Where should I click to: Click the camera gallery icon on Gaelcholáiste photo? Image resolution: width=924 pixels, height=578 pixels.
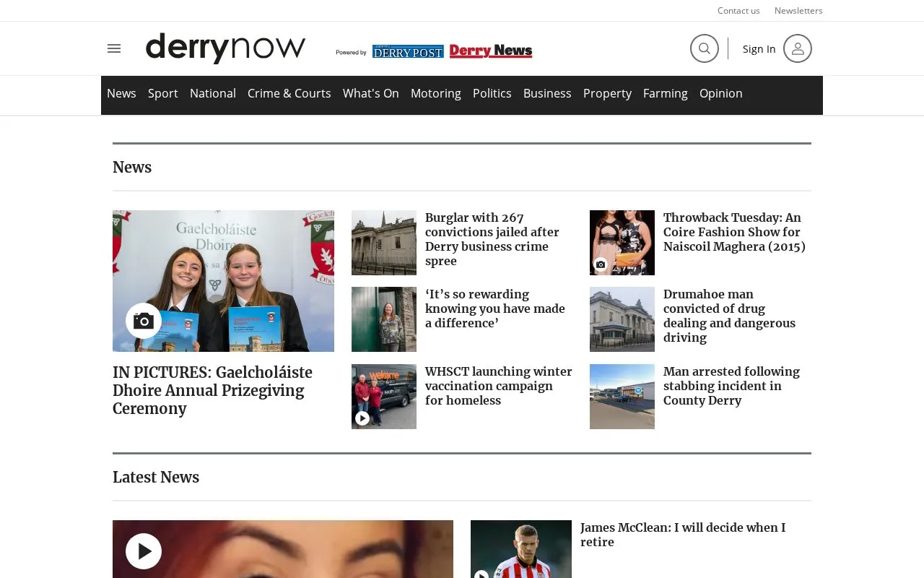pyautogui.click(x=144, y=321)
